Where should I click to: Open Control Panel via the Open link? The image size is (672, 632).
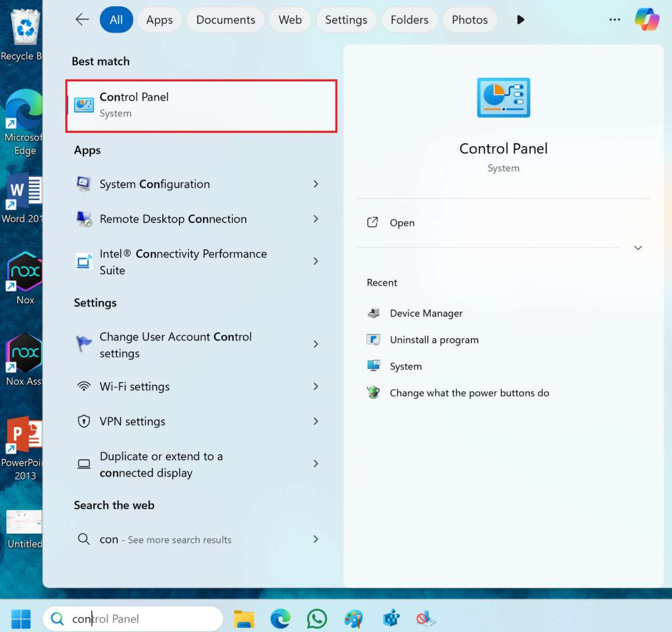[x=402, y=222]
